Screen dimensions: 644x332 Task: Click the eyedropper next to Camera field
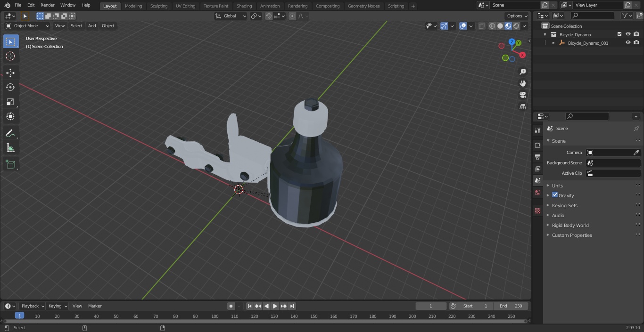[x=636, y=153]
